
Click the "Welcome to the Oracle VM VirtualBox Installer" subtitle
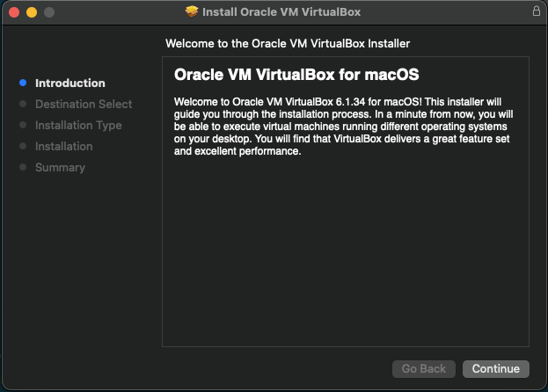click(288, 43)
